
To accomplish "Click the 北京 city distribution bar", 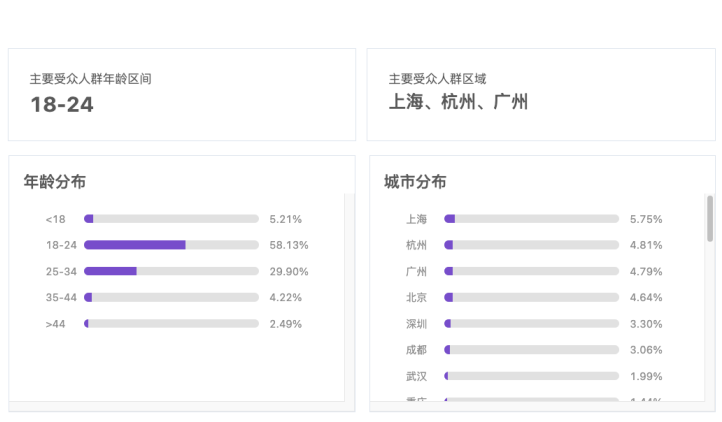I will [x=531, y=297].
